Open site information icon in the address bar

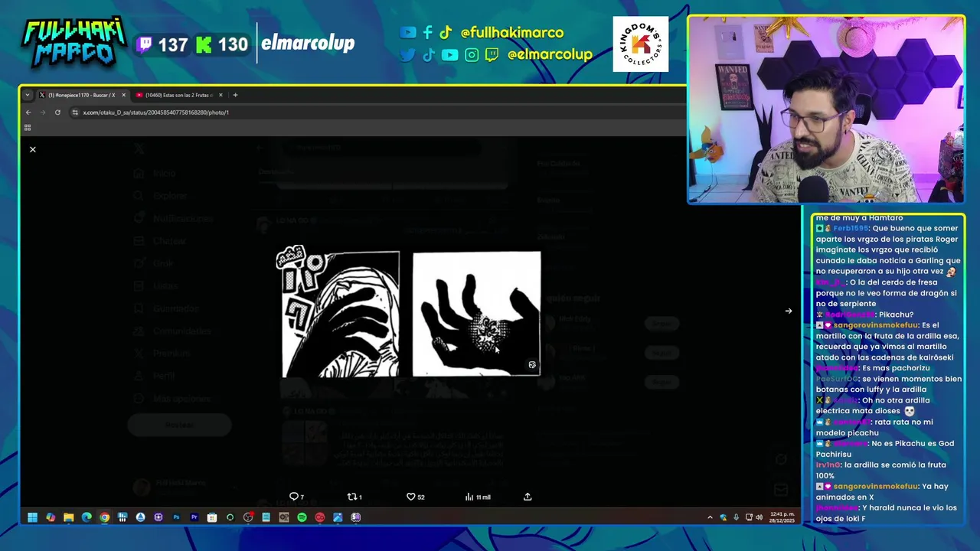[x=75, y=112]
